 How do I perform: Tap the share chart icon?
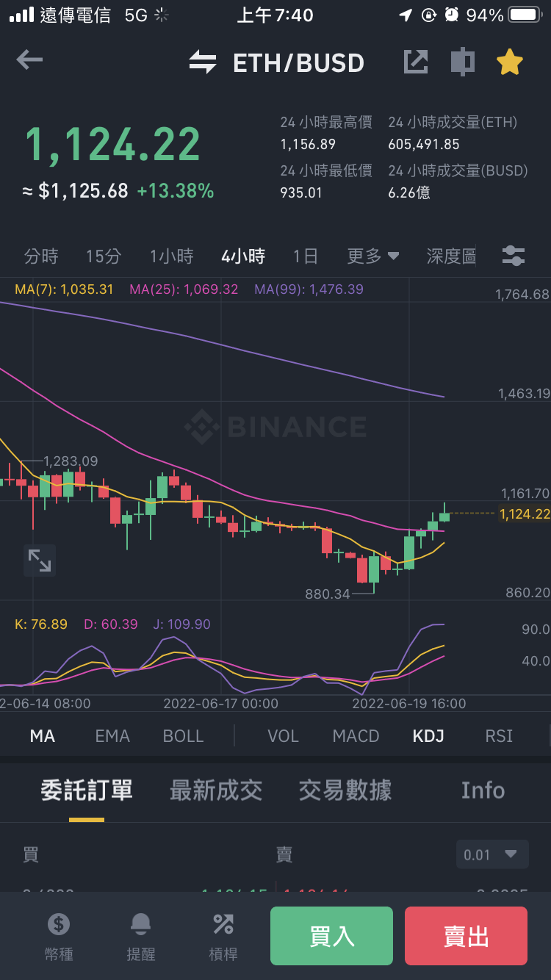coord(416,62)
